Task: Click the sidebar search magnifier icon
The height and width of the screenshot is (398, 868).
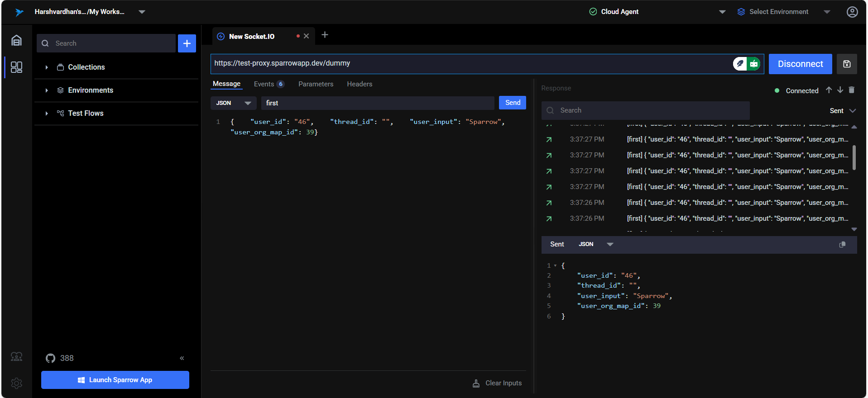Action: point(45,43)
